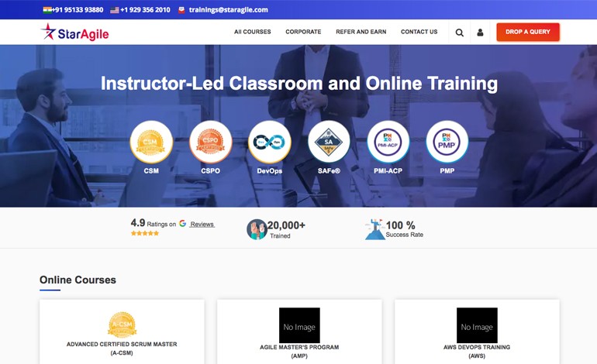Click the email envelope icon
This screenshot has width=597, height=364.
[181, 10]
